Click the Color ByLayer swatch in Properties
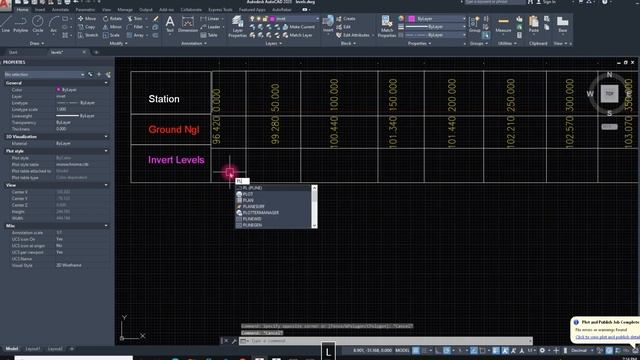Image resolution: width=640 pixels, height=360 pixels. (x=58, y=89)
